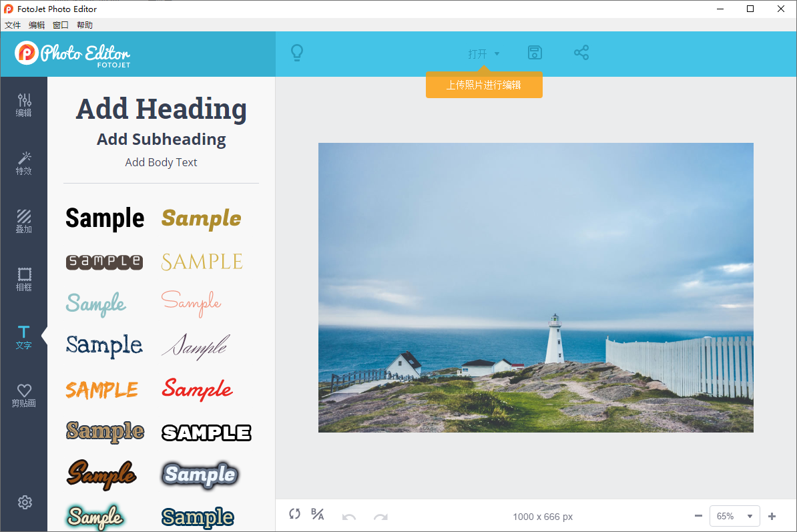797x532 pixels.
Task: Zoom in with the plus button
Action: pos(772,516)
